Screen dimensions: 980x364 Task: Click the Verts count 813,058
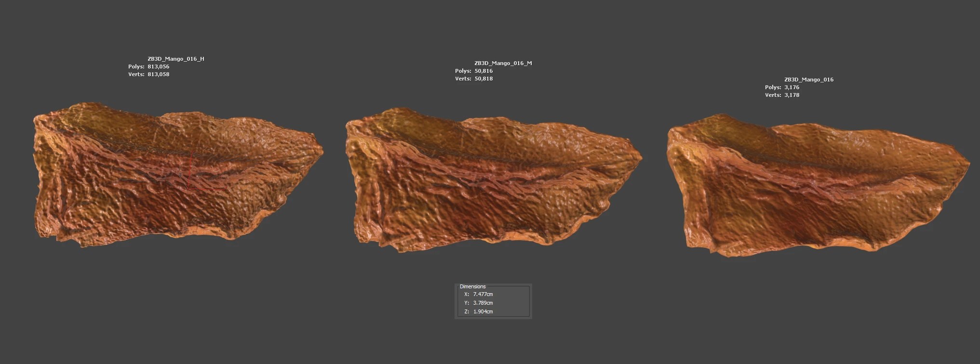(158, 74)
